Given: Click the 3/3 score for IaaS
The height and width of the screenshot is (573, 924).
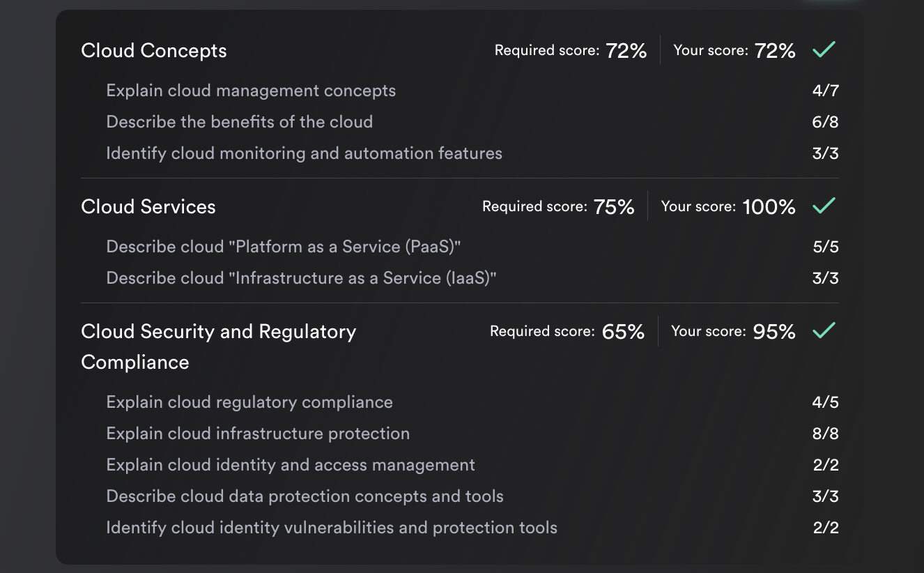Looking at the screenshot, I should coord(825,278).
